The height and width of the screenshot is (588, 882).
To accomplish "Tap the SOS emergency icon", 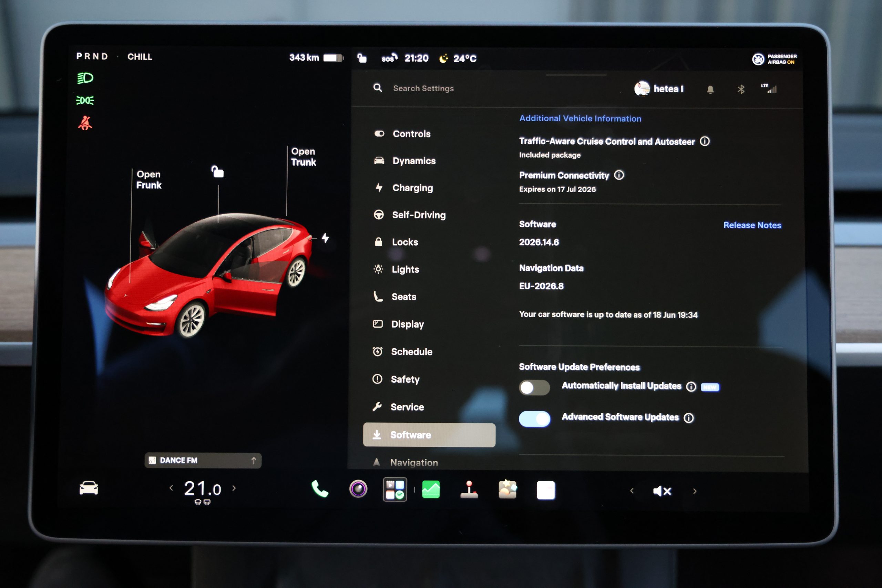I will 389,58.
